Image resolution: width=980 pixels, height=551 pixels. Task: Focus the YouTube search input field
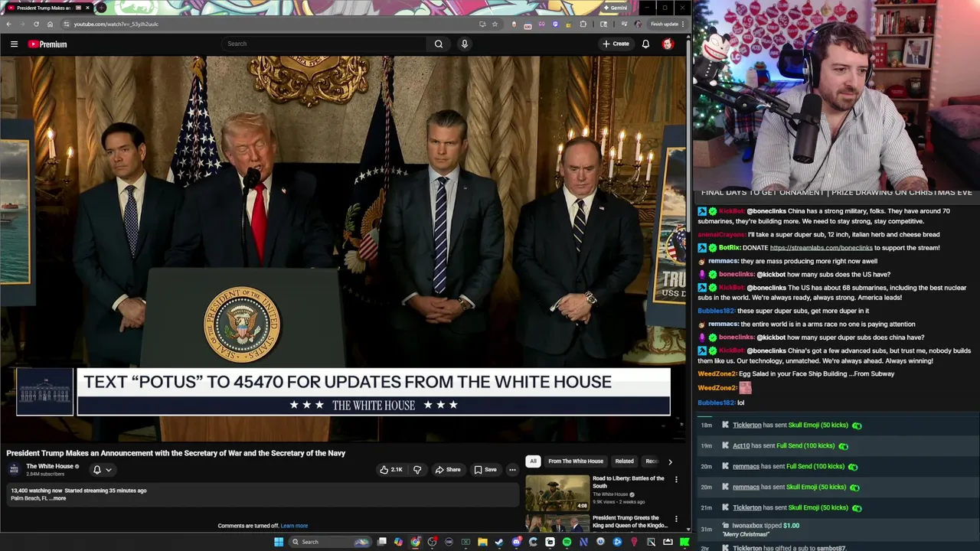tap(325, 44)
